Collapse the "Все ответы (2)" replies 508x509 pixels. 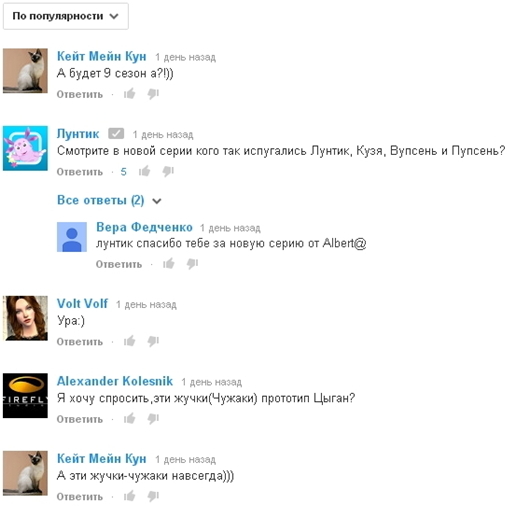109,200
